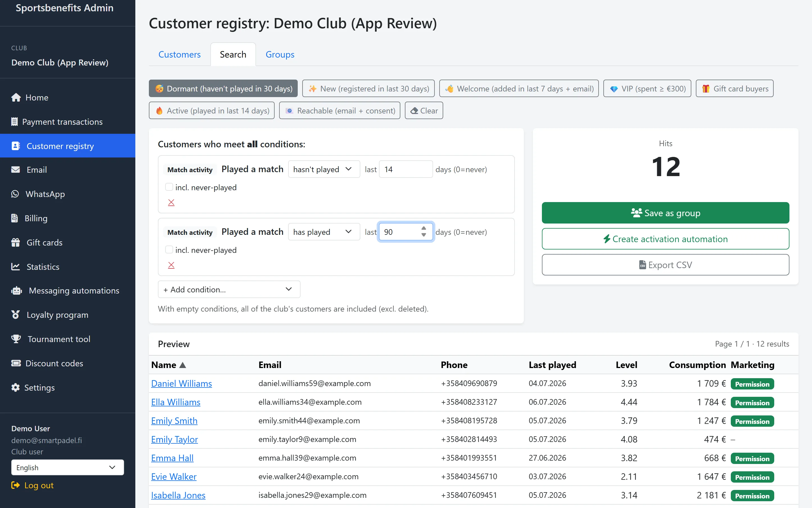
Task: Click Create activation automation
Action: [x=665, y=239]
